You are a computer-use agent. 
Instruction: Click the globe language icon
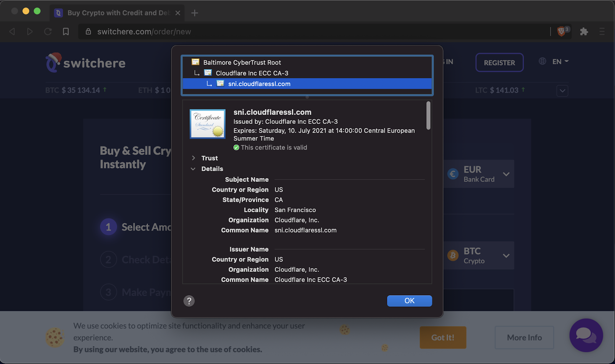click(x=542, y=61)
